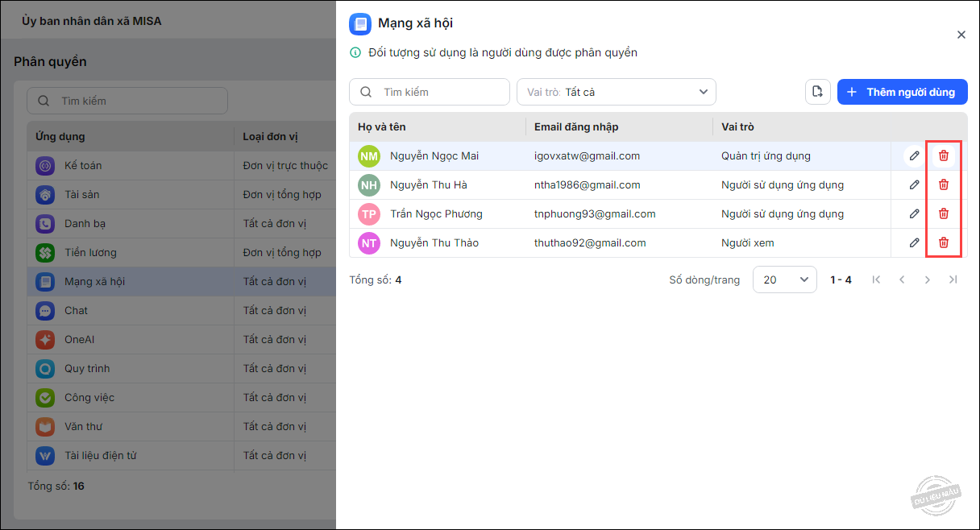Image resolution: width=980 pixels, height=530 pixels.
Task: Remove Nguyễn Thu Hà from the list
Action: tap(943, 184)
